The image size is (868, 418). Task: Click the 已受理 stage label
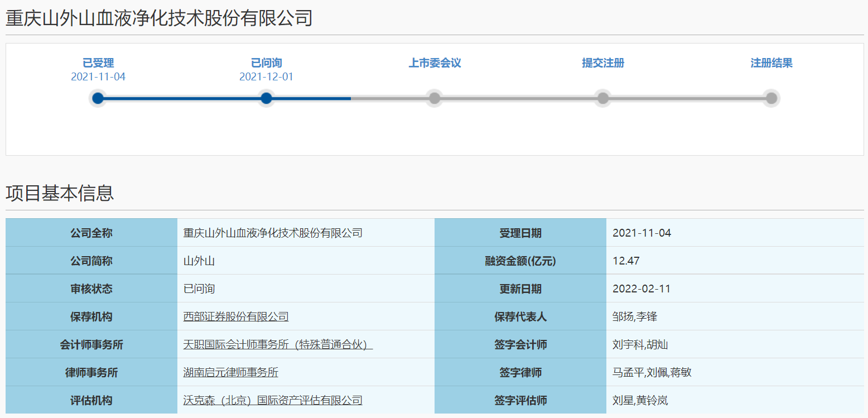98,63
